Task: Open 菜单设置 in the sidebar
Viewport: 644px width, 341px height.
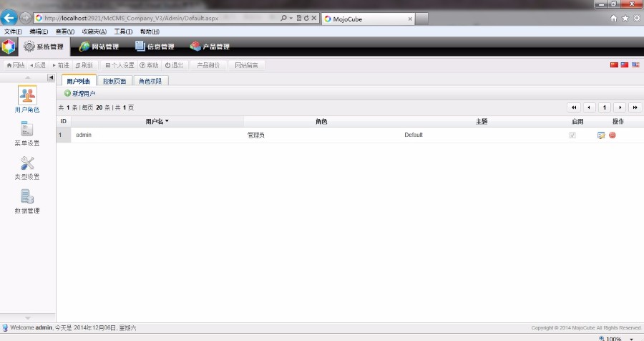Action: click(27, 133)
